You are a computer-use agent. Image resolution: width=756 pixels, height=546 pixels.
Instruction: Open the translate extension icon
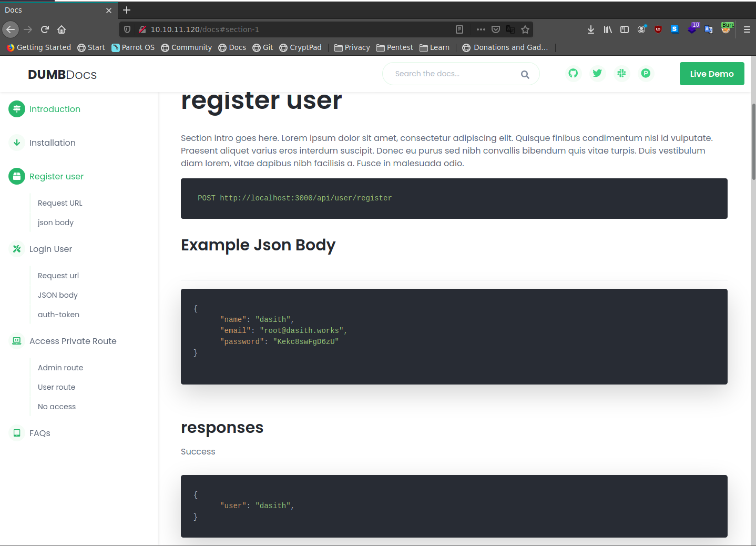click(709, 29)
